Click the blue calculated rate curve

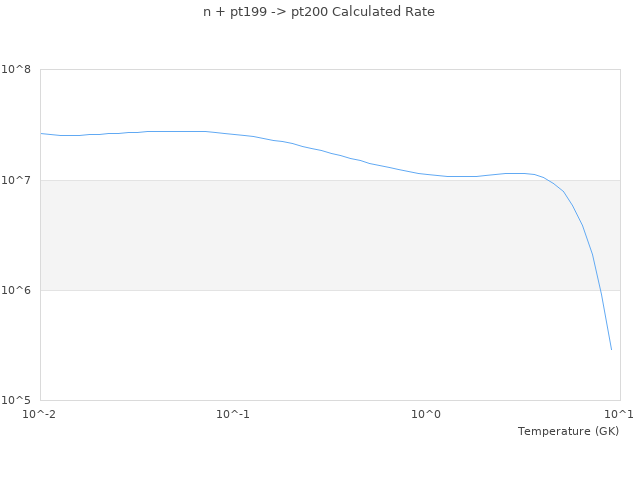300,146
